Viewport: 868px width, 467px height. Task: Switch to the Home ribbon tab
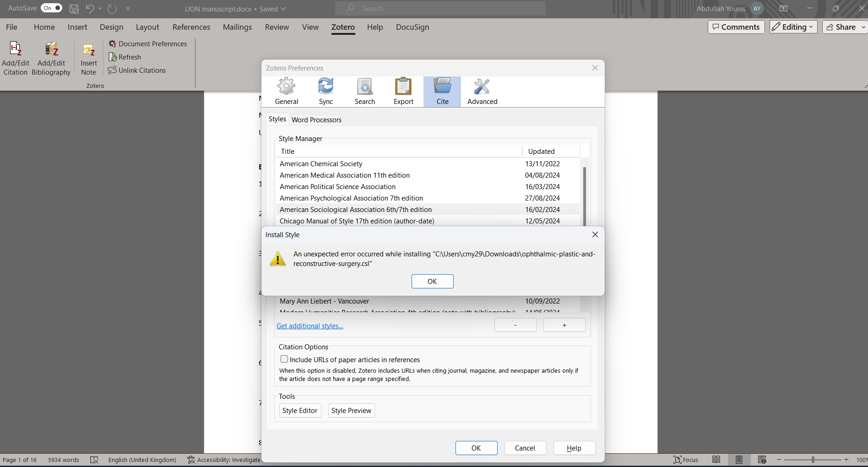[44, 27]
